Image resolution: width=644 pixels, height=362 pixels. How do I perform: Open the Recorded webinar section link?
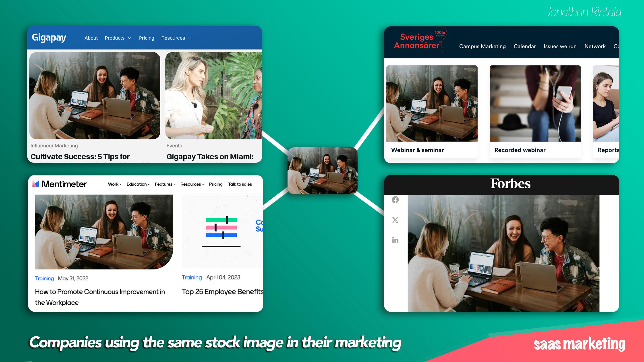(520, 150)
